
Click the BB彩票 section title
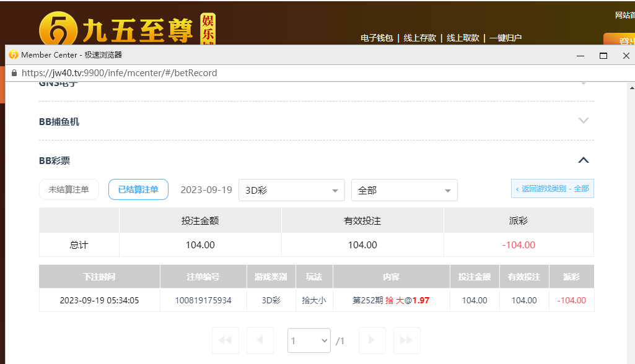click(x=55, y=161)
